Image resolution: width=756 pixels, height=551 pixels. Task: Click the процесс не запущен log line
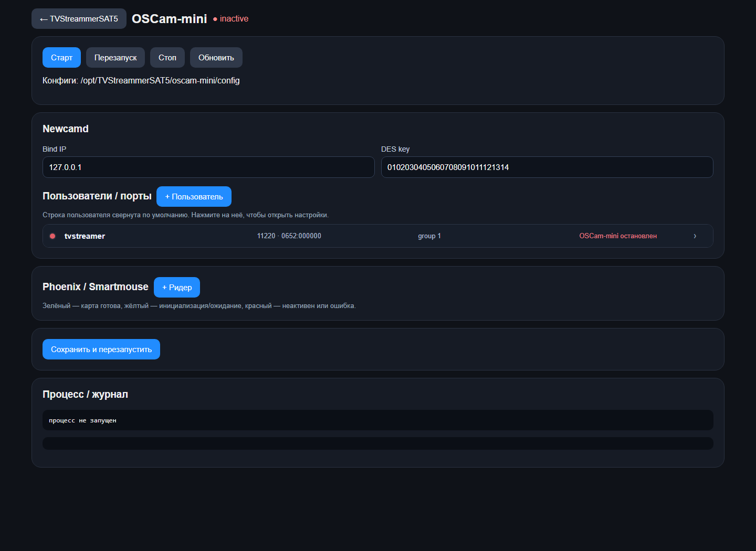378,420
